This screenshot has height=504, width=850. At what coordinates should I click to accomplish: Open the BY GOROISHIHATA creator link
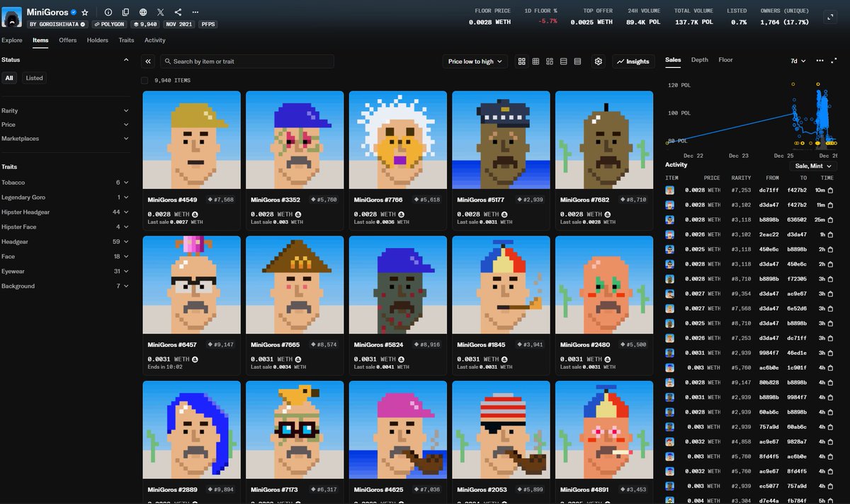point(57,24)
